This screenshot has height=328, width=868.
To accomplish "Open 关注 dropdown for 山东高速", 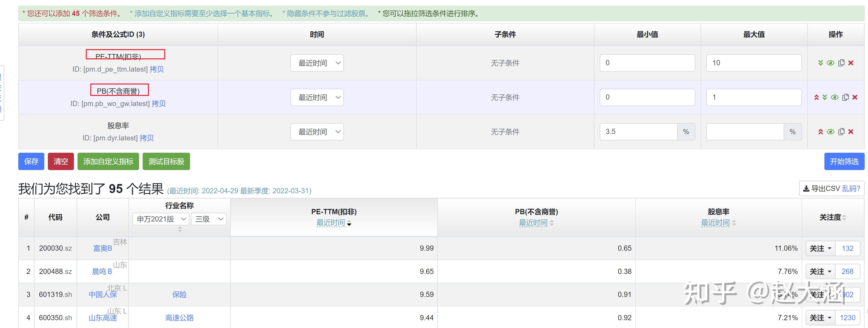I will click(821, 318).
